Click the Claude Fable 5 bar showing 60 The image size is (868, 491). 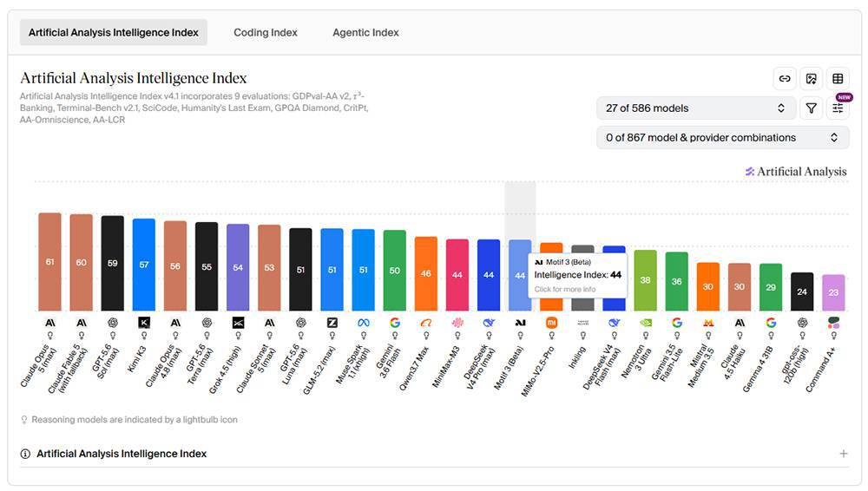[x=82, y=262]
